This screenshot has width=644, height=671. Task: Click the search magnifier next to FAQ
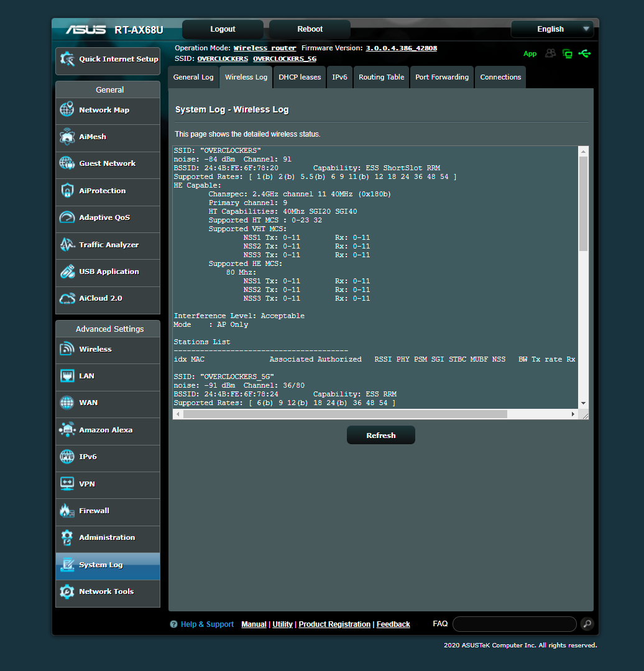587,624
